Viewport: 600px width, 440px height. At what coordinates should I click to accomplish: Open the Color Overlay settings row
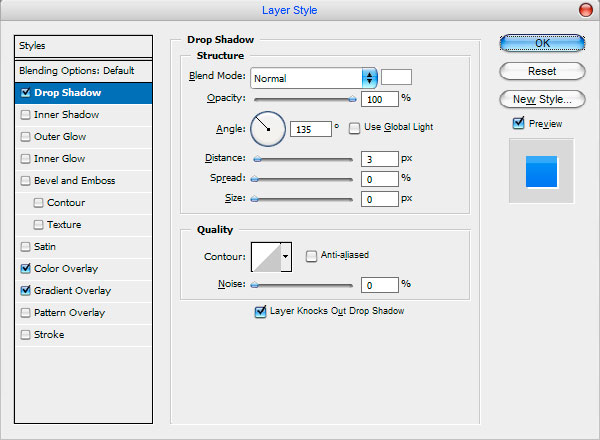pos(83,269)
